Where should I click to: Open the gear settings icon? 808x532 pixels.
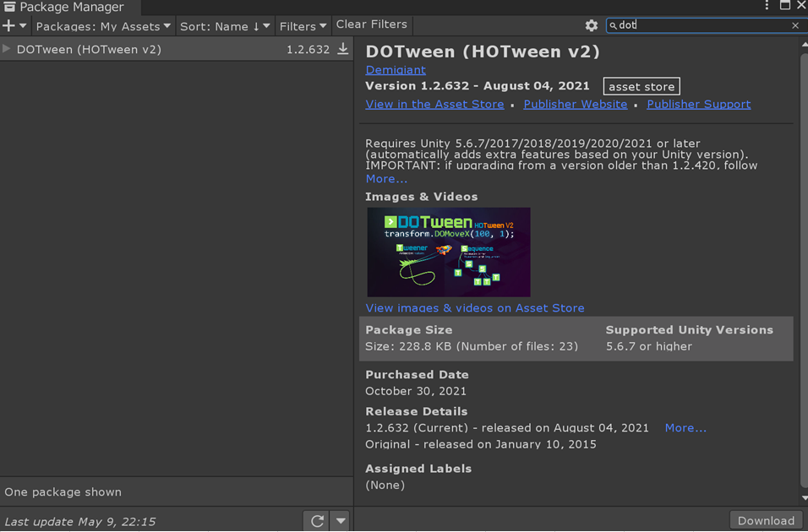(592, 26)
